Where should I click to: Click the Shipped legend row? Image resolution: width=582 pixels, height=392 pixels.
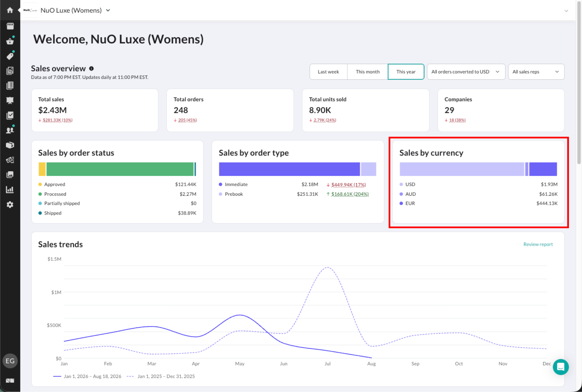tap(117, 213)
